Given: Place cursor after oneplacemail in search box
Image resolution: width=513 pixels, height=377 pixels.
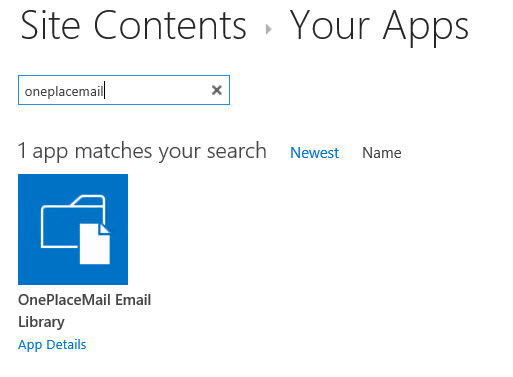Looking at the screenshot, I should point(104,90).
